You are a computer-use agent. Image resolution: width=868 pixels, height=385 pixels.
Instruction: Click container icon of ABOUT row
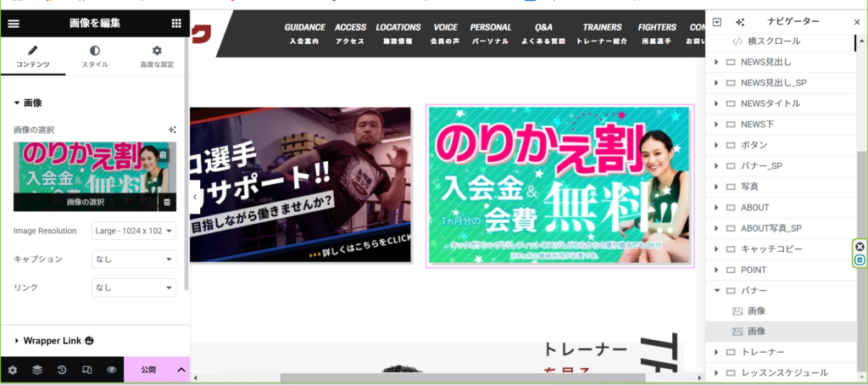click(731, 208)
